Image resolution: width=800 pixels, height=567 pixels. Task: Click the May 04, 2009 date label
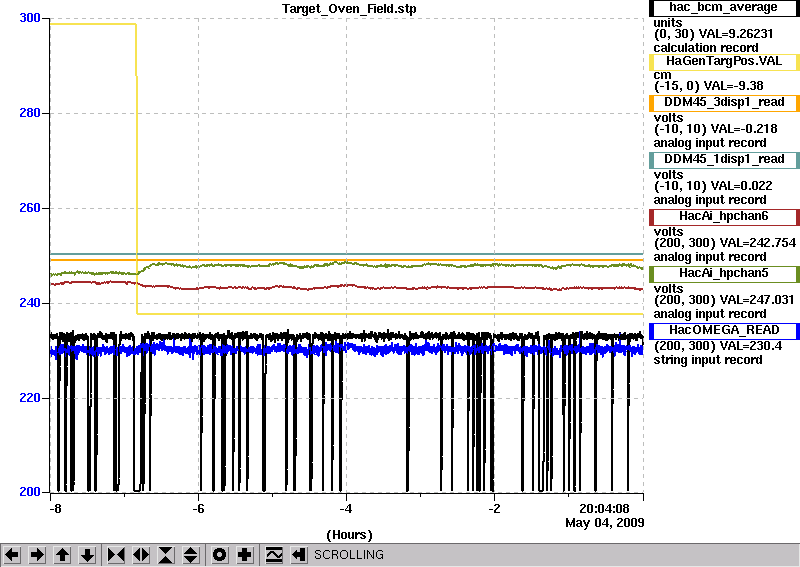(605, 523)
